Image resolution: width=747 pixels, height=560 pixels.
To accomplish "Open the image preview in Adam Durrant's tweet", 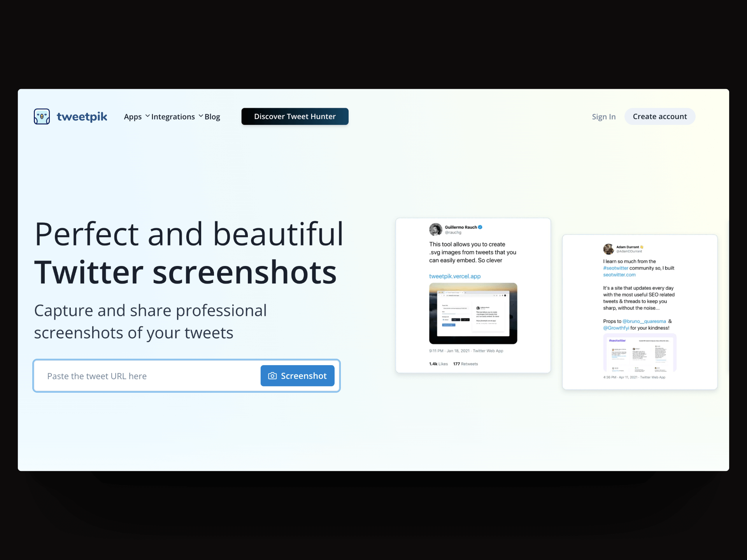I will tap(640, 353).
